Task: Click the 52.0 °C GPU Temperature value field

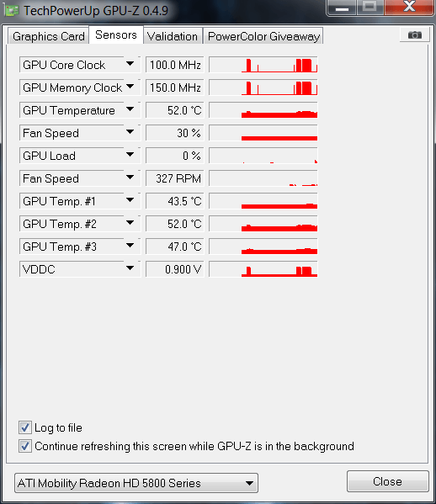Action: coord(174,110)
